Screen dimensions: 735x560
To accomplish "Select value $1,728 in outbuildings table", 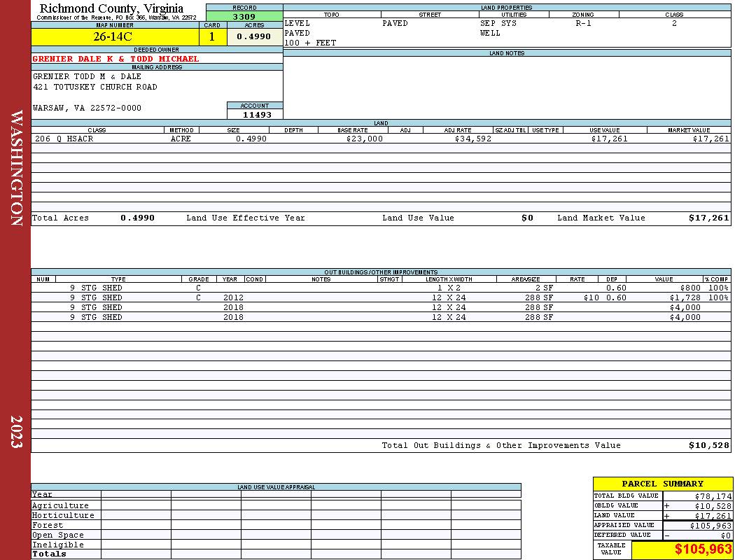I will pyautogui.click(x=685, y=298).
